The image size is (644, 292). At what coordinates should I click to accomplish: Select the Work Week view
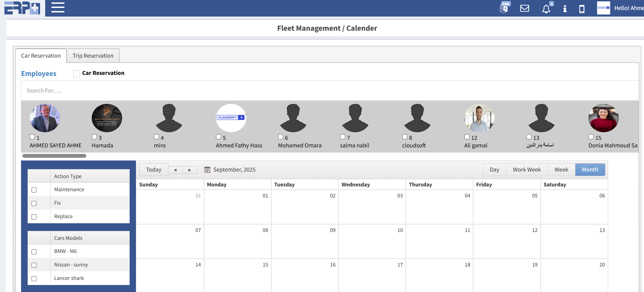pyautogui.click(x=527, y=170)
